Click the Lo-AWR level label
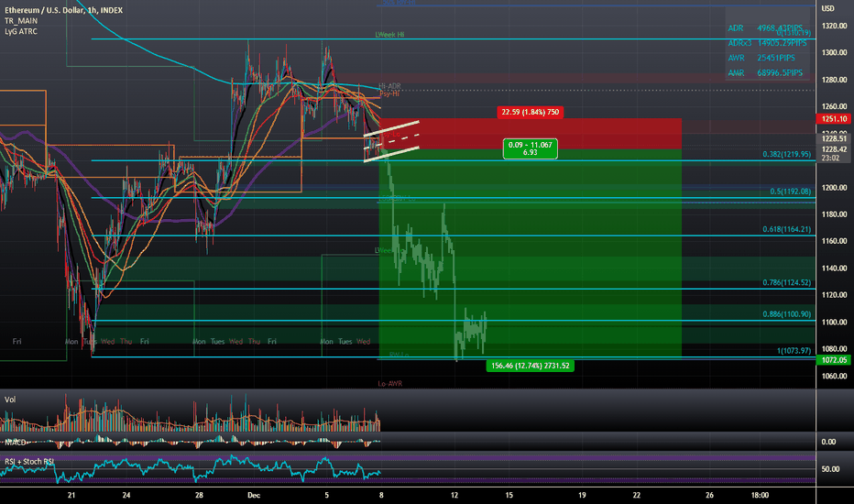The width and height of the screenshot is (854, 504). 390,384
